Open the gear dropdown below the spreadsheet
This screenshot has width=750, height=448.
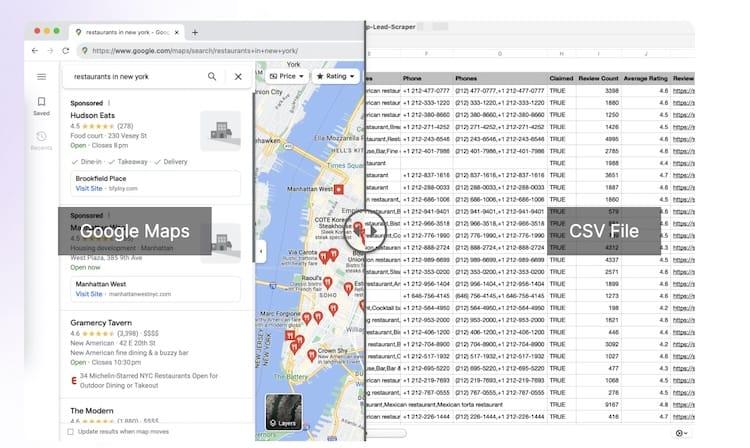pos(682,433)
